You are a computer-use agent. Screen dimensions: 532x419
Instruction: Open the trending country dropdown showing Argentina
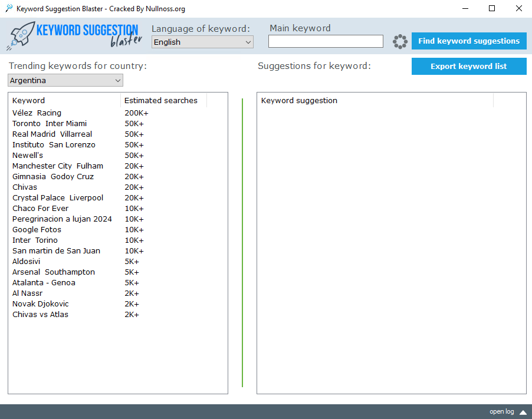click(65, 80)
